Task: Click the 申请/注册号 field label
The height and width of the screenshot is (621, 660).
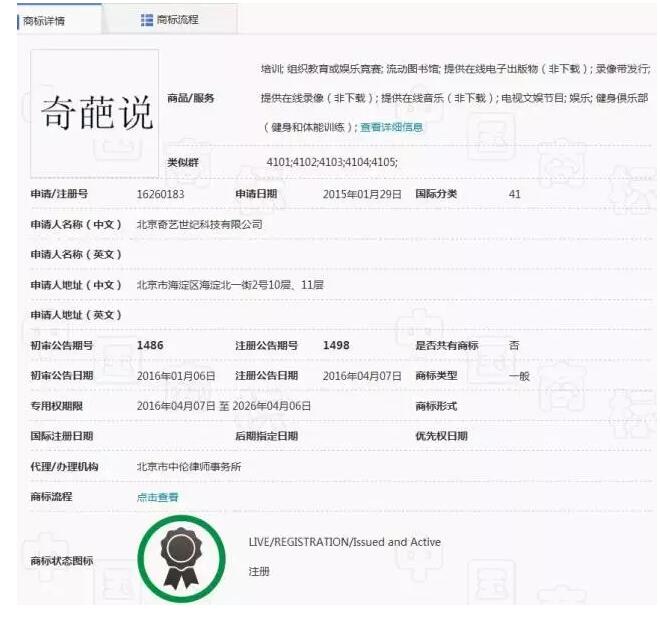Action: coord(59,194)
